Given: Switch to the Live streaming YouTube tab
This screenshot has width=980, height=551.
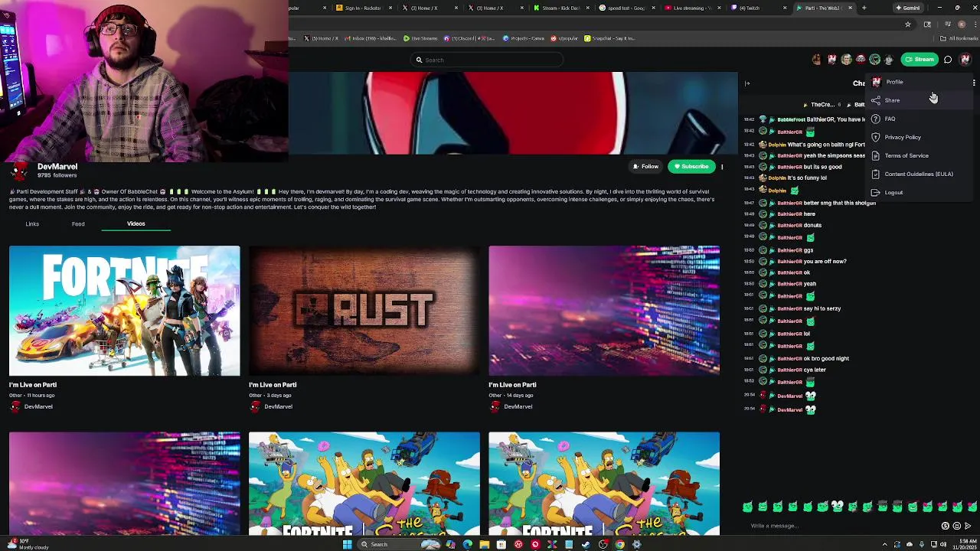Looking at the screenshot, I should 693,8.
